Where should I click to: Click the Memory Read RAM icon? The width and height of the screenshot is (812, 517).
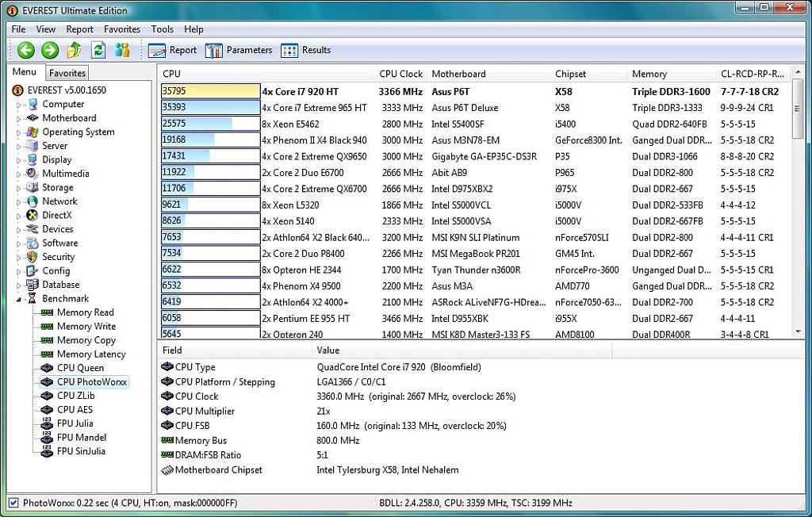click(47, 312)
